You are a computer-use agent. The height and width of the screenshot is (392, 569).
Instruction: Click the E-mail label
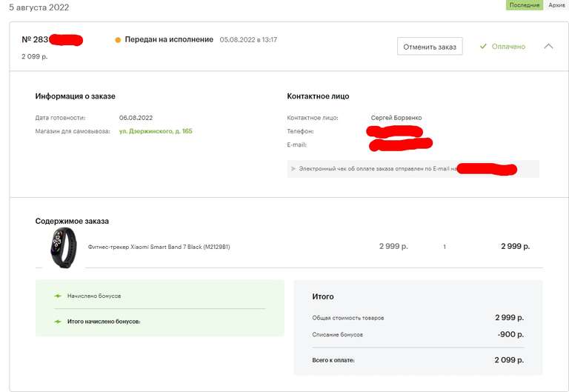[297, 144]
